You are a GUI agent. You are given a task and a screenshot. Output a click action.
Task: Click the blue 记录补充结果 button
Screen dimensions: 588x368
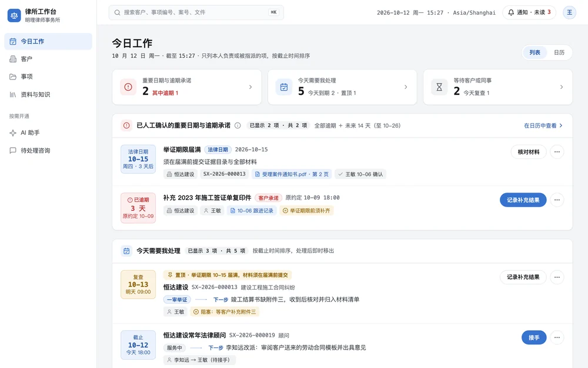(x=523, y=200)
